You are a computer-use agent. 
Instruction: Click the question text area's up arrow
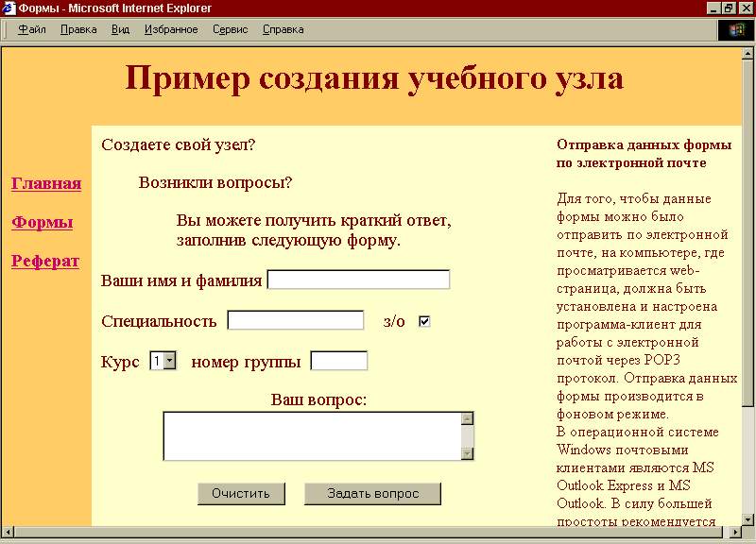pyautogui.click(x=467, y=418)
